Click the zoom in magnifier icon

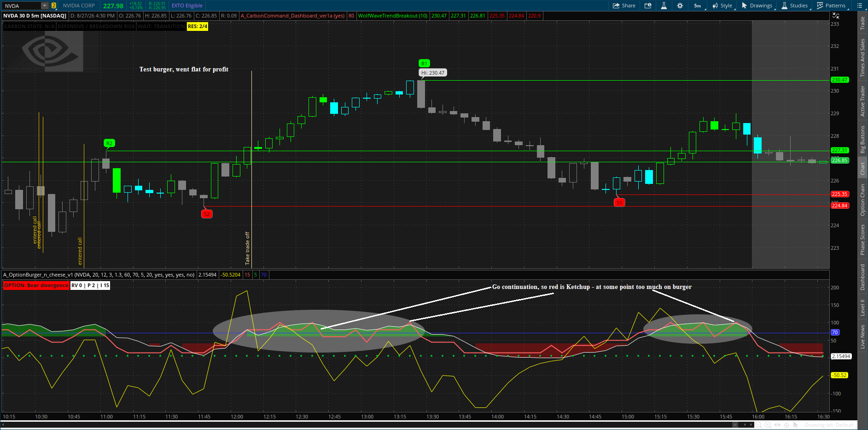click(x=768, y=425)
